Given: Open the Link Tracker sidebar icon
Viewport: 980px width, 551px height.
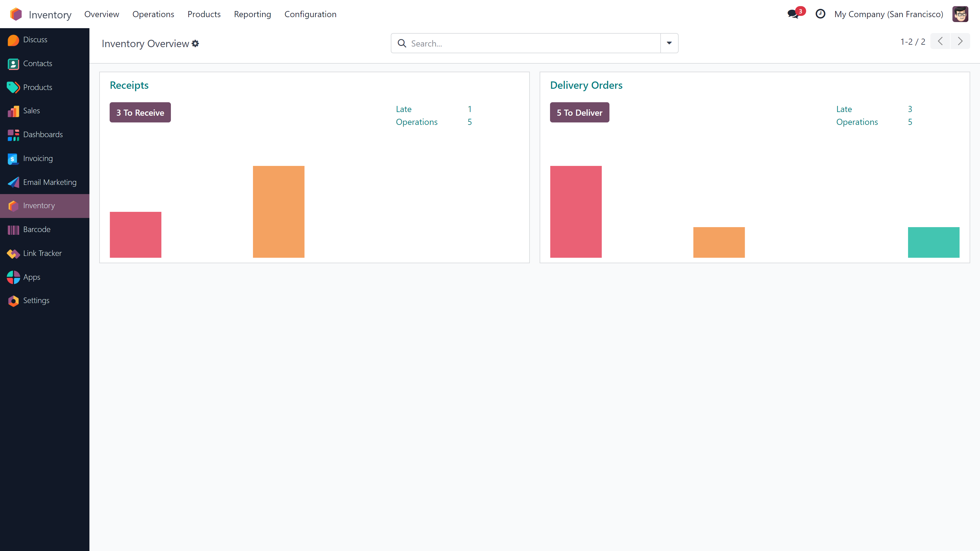Looking at the screenshot, I should click(x=13, y=254).
